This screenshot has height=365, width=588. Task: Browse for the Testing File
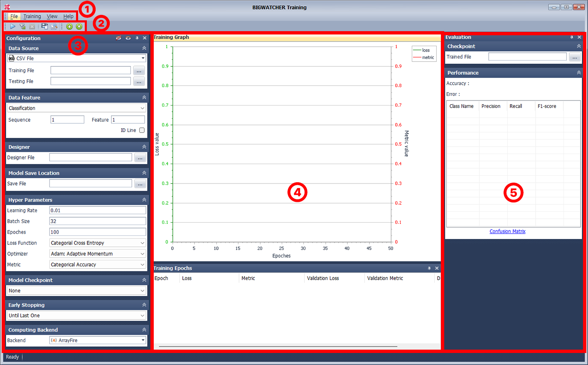[x=139, y=81]
